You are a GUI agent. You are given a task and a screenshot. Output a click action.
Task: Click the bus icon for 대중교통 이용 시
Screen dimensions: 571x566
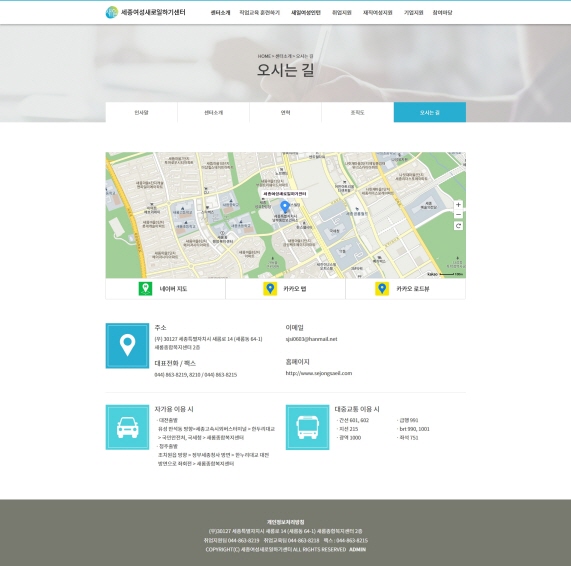point(307,427)
